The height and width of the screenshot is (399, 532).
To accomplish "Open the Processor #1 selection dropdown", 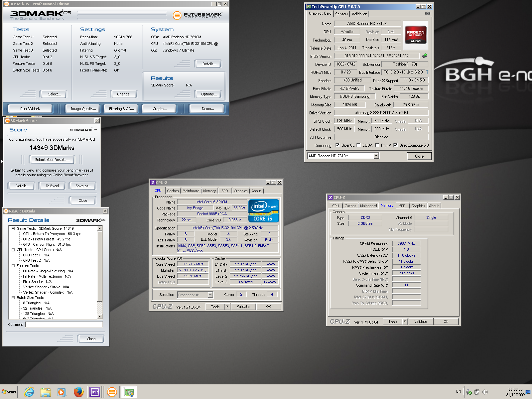I will (210, 295).
